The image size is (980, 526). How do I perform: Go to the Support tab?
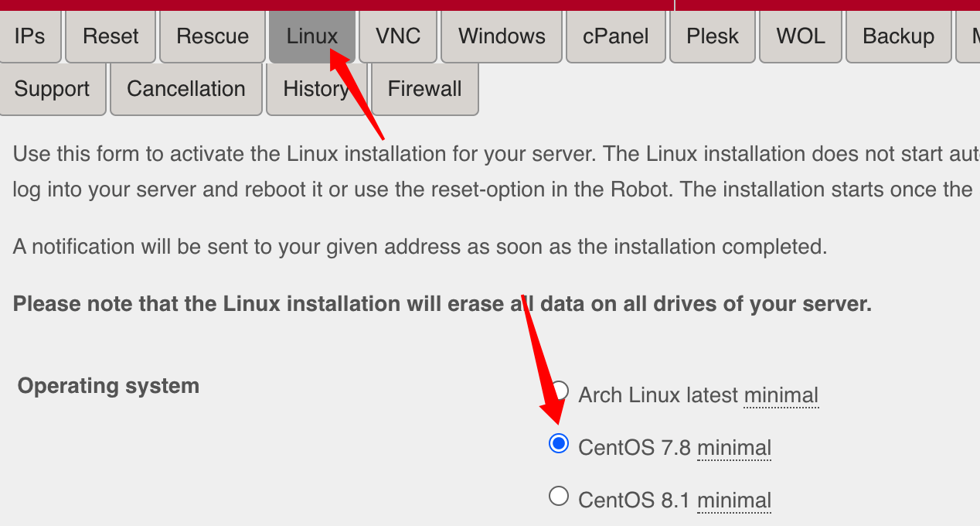52,89
